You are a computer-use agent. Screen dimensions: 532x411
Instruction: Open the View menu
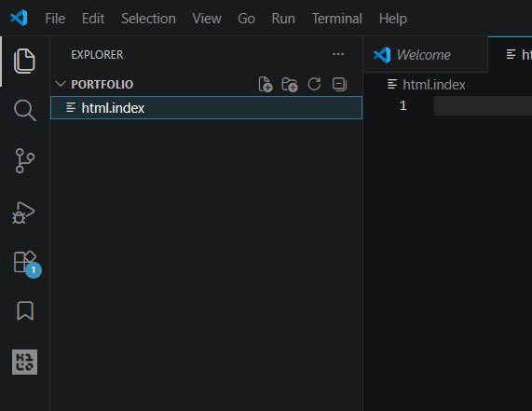[x=207, y=19]
